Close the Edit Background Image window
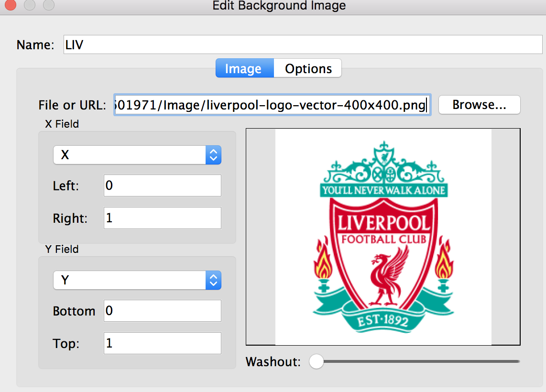Screen dimensions: 546x392 (x=10, y=5)
